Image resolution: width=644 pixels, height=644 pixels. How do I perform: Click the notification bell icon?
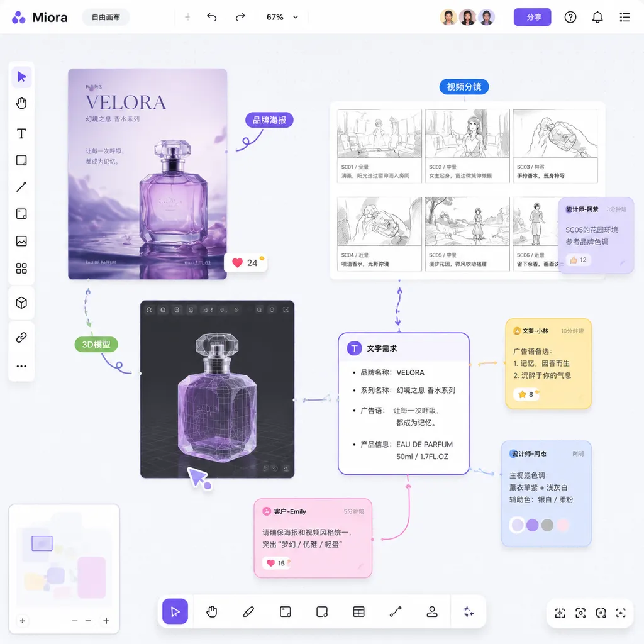pos(597,17)
